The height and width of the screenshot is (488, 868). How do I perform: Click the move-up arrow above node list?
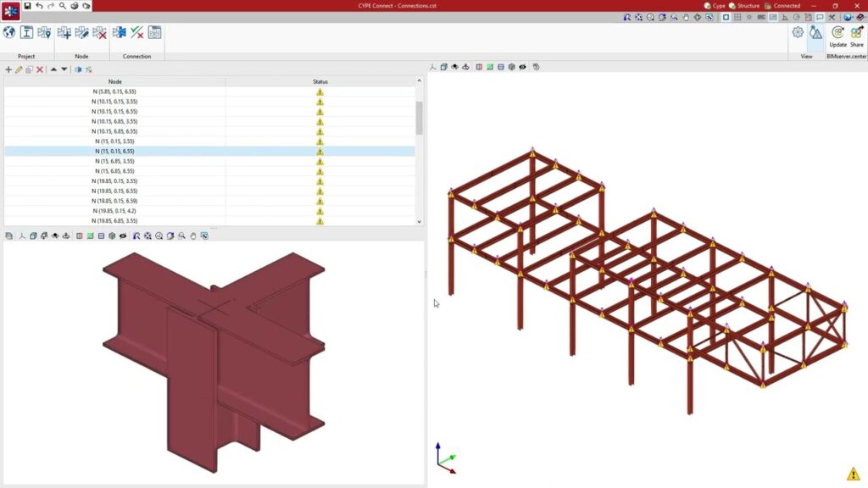click(x=53, y=69)
